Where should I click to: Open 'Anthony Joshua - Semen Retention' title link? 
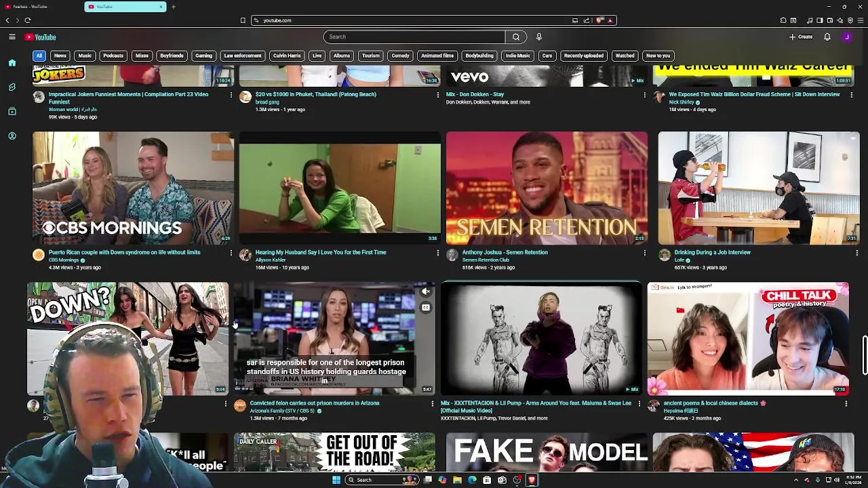click(505, 252)
